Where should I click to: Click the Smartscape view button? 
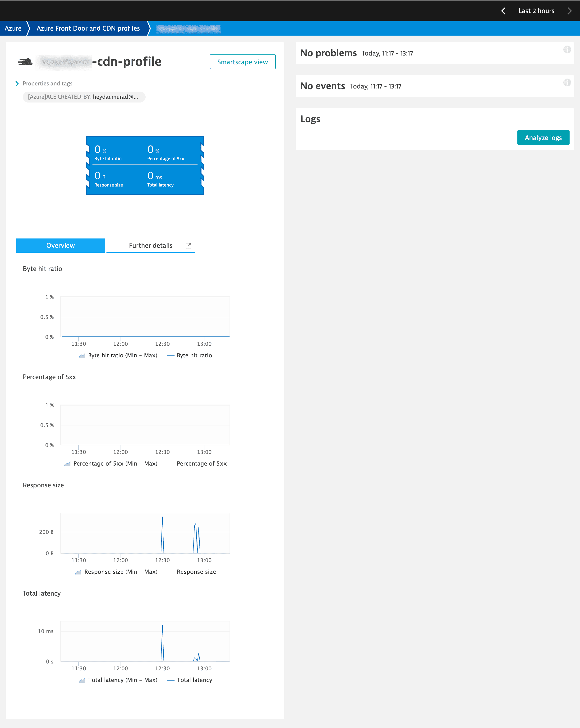(243, 62)
